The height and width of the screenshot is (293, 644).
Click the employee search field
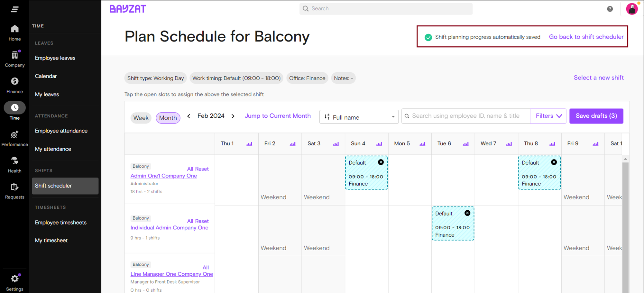[465, 116]
